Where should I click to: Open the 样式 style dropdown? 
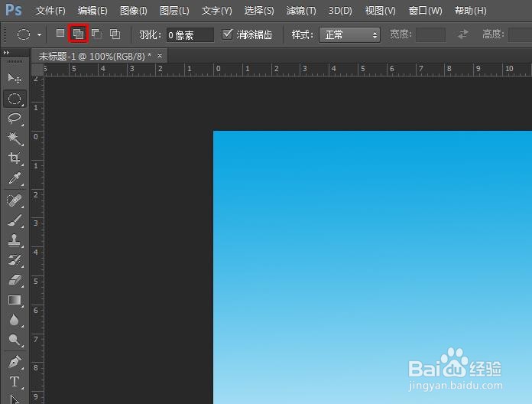(x=349, y=34)
